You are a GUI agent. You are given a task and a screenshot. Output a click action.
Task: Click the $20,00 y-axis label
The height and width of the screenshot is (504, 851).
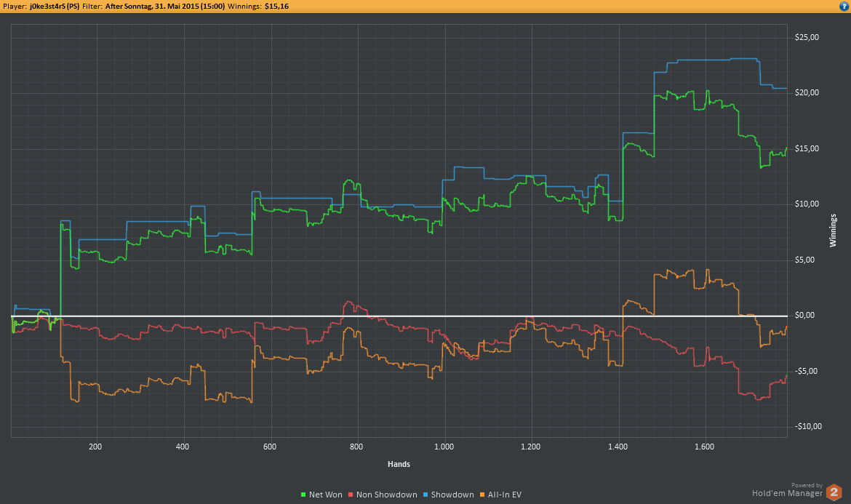(x=807, y=93)
